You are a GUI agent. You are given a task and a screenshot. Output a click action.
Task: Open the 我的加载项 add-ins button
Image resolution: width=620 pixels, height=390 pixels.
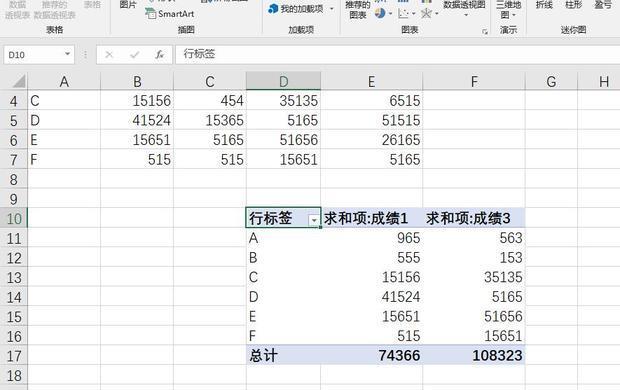(x=296, y=9)
